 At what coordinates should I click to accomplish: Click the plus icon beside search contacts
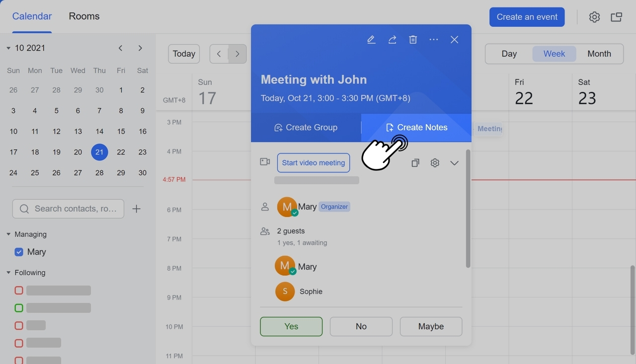point(136,209)
